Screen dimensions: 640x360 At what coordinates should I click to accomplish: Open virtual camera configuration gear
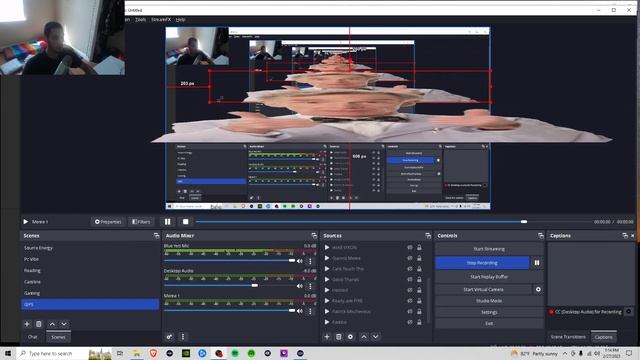pyautogui.click(x=538, y=289)
